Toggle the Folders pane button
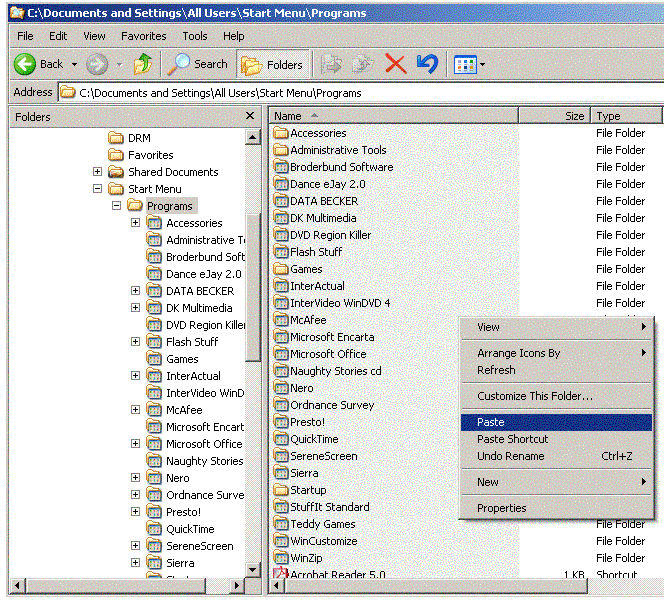Viewport: 664px width, 609px height. click(273, 64)
